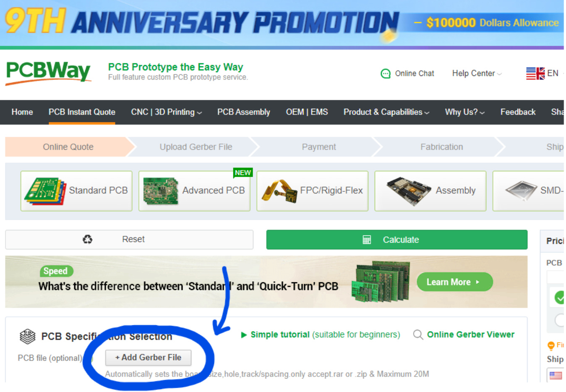Expand CNC | 3D Printing menu
This screenshot has height=392, width=566.
[x=166, y=112]
